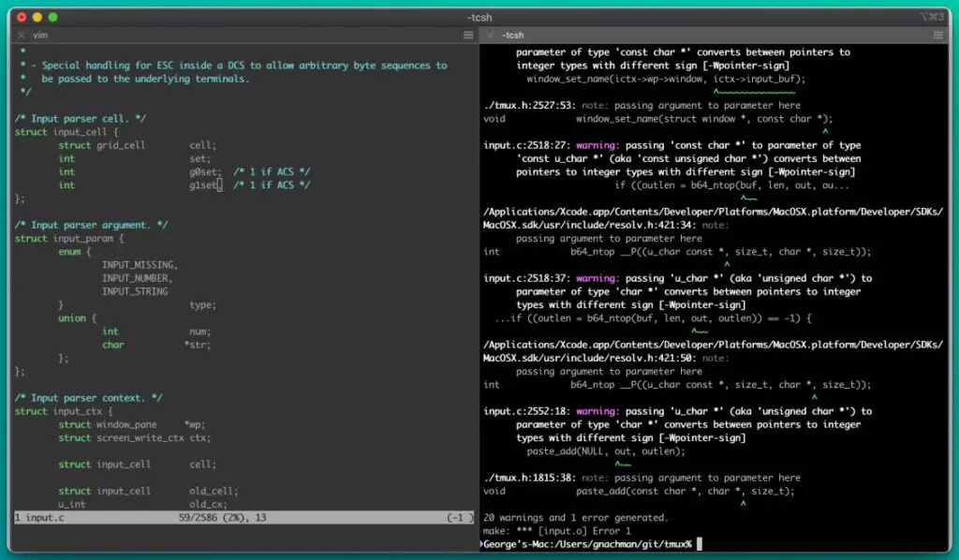
Task: Click 'make: *** [input.o] Error 1' line
Action: 556,531
